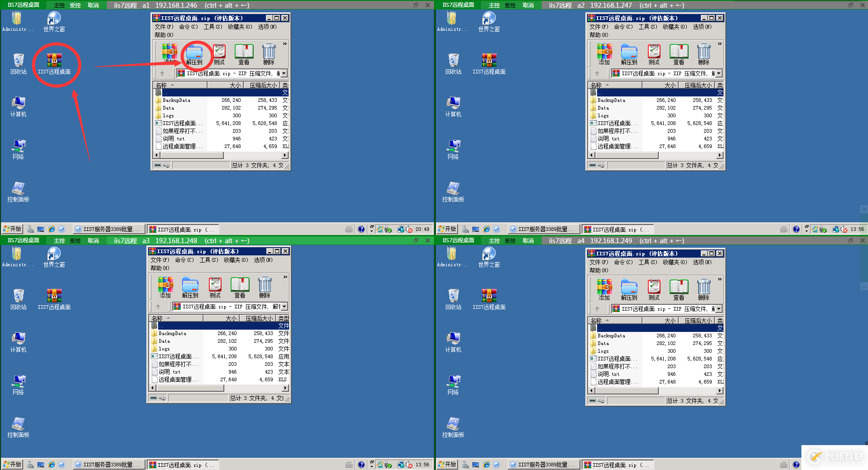The image size is (868, 470).
Task: Sort by 压缩后大小 column in a3 WinRAR
Action: click(258, 318)
